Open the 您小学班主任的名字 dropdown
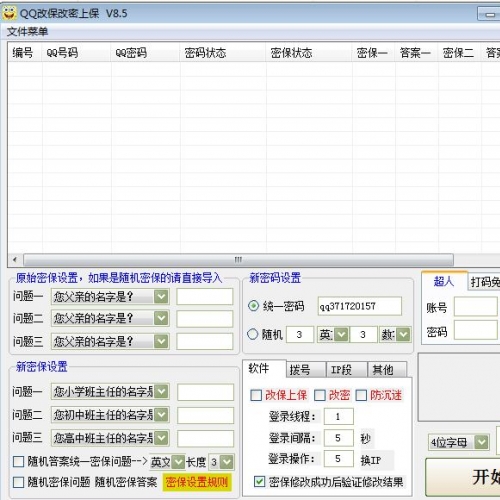The height and width of the screenshot is (500, 500). (x=161, y=392)
